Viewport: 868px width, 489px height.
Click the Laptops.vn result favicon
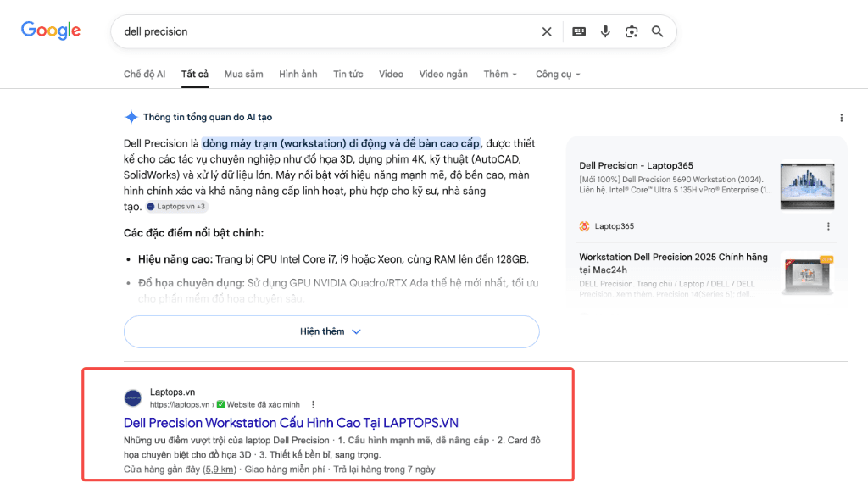[x=133, y=397]
